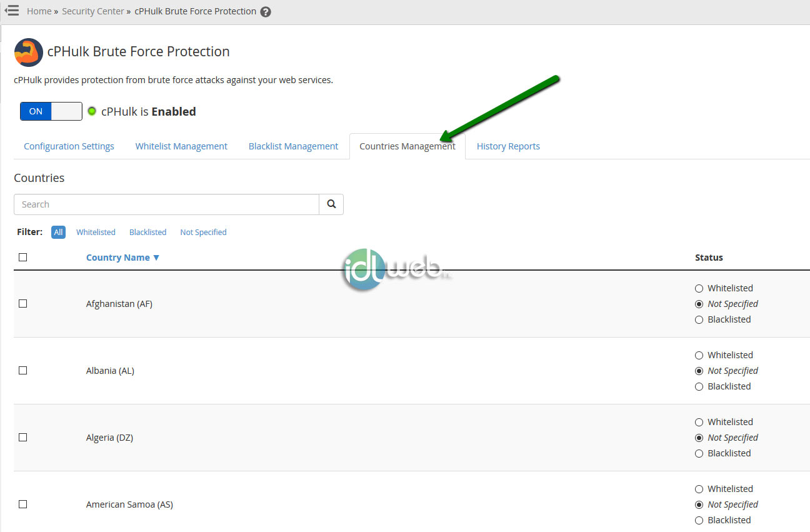Set Albania to Whitelisted

699,355
